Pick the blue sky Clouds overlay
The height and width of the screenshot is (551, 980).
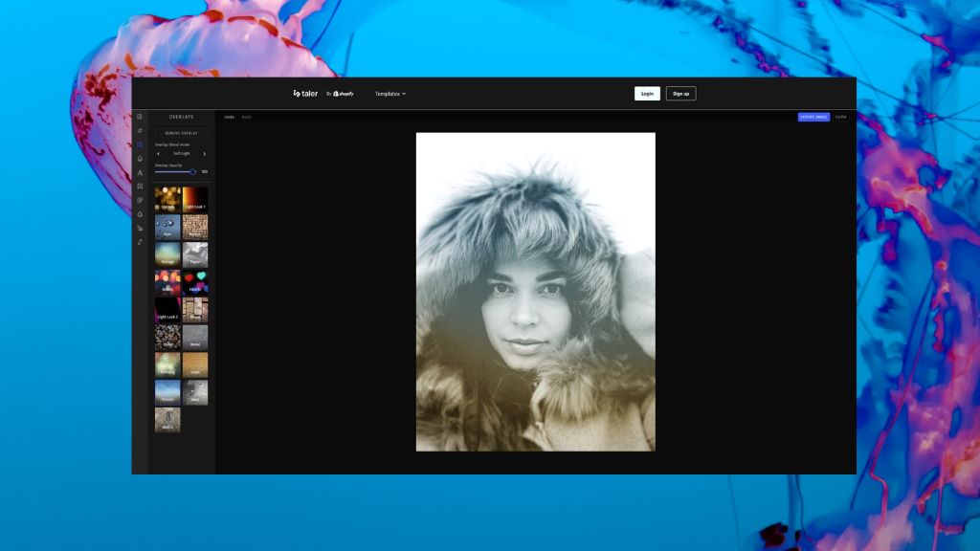(167, 392)
